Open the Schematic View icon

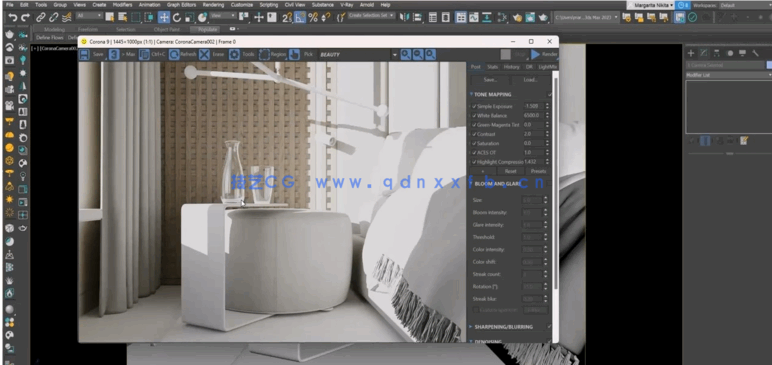point(486,17)
